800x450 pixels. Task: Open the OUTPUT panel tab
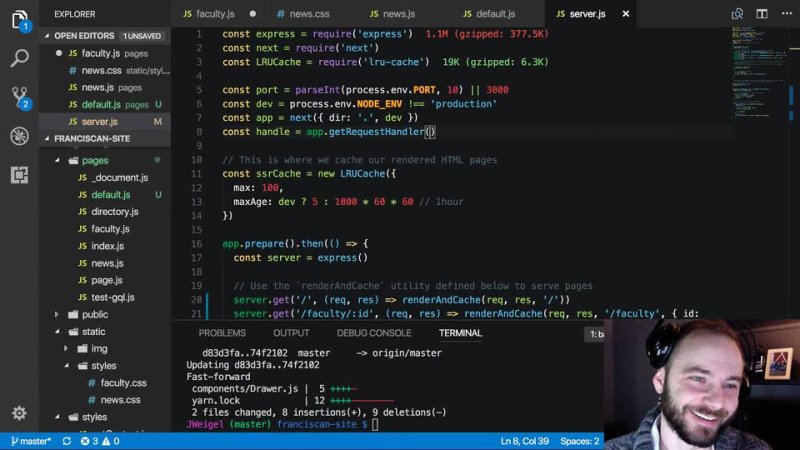(291, 333)
